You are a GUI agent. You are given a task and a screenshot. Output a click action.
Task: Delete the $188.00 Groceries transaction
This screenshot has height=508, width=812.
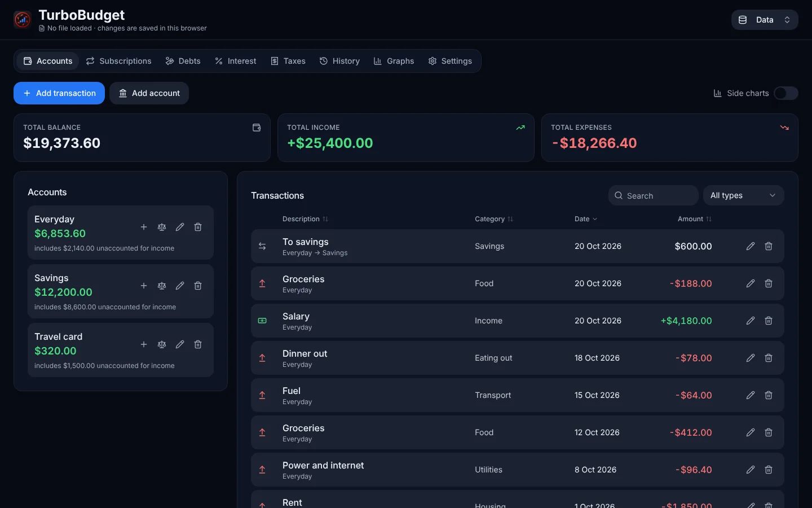769,283
